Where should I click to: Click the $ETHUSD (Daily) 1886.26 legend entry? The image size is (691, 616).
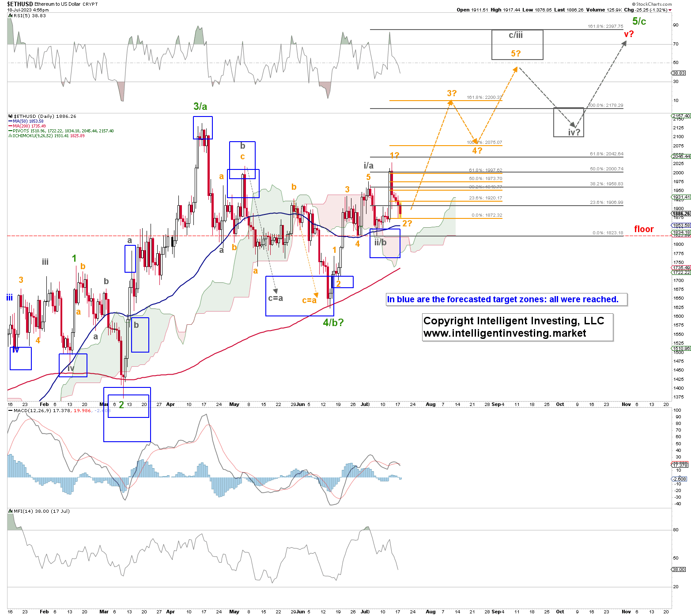(42, 116)
